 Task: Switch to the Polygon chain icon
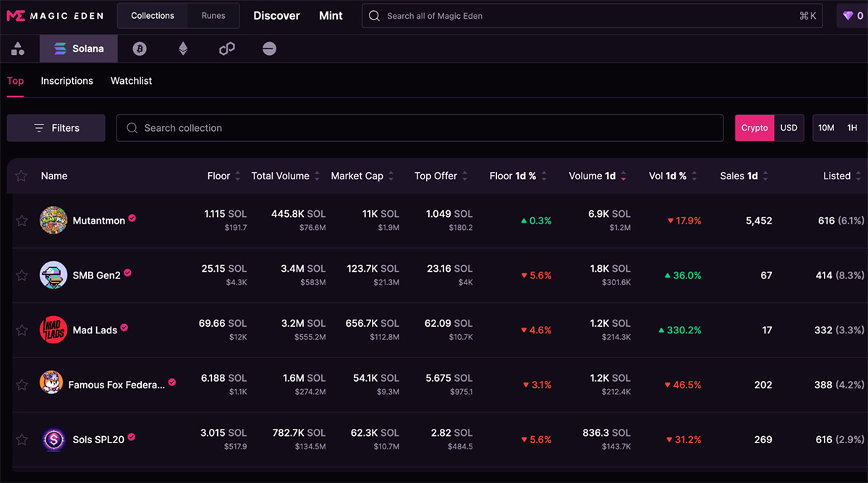[226, 48]
